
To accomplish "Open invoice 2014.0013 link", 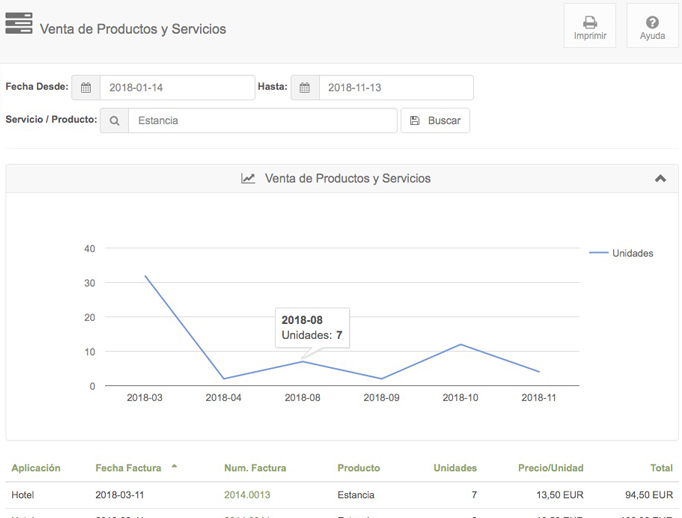I will pyautogui.click(x=247, y=495).
